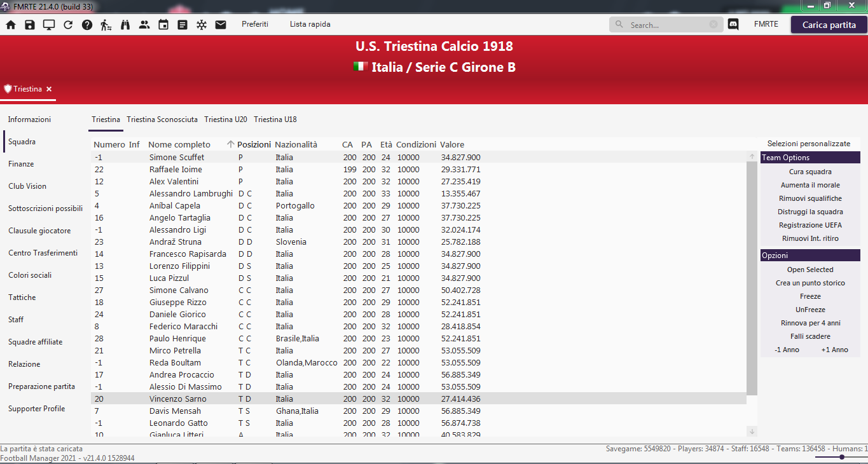Viewport: 868px width, 464px height.
Task: Focus the Search input field
Action: [x=668, y=25]
